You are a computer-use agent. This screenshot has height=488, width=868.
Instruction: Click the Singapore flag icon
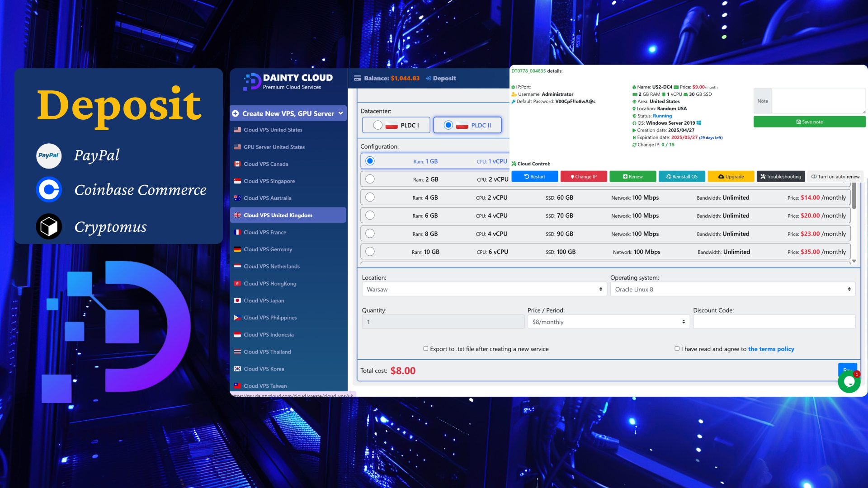237,181
